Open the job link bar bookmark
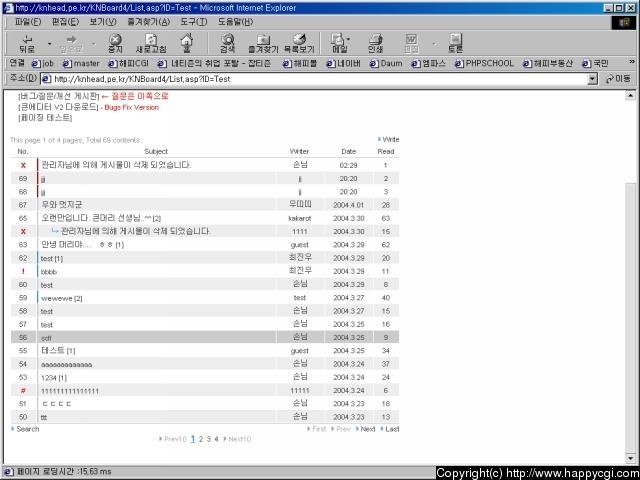This screenshot has height=480, width=640. [x=43, y=64]
